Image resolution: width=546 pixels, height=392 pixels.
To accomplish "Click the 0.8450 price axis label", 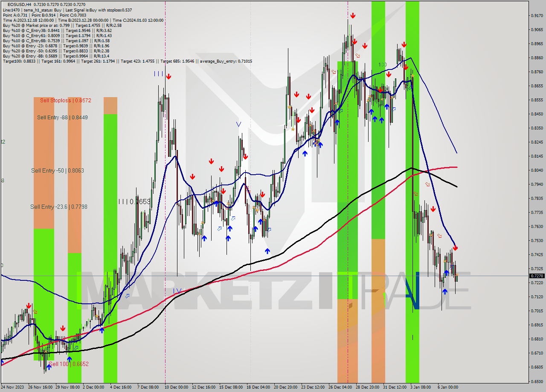I will (x=537, y=114).
